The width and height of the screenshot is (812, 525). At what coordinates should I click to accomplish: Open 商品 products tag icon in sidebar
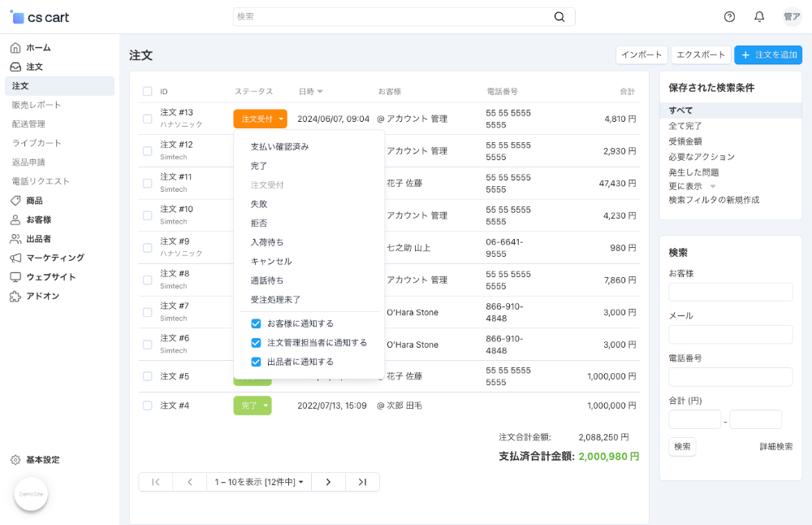click(15, 201)
